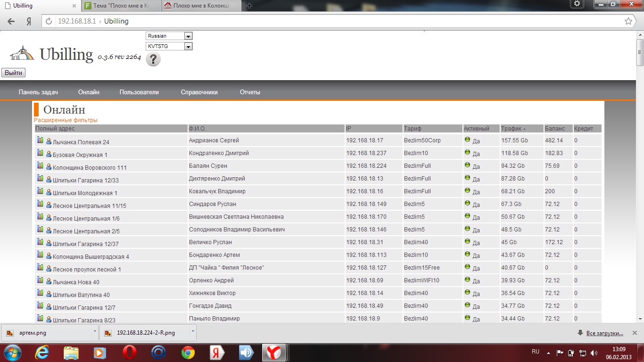The height and width of the screenshot is (362, 644).
Task: Bookmark the page with the star icon
Action: coord(628,21)
